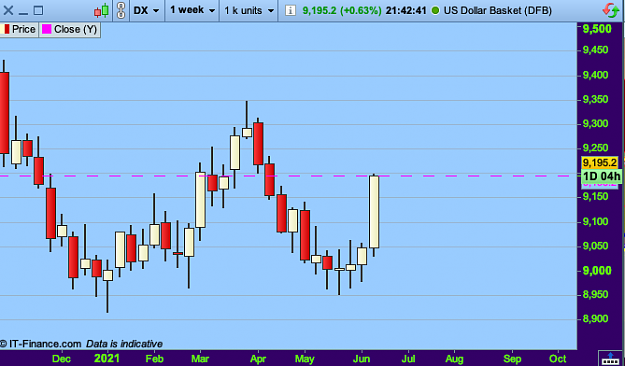625x366 pixels.
Task: Click the 9,195.2 (+0.63%) quote
Action: pos(342,10)
